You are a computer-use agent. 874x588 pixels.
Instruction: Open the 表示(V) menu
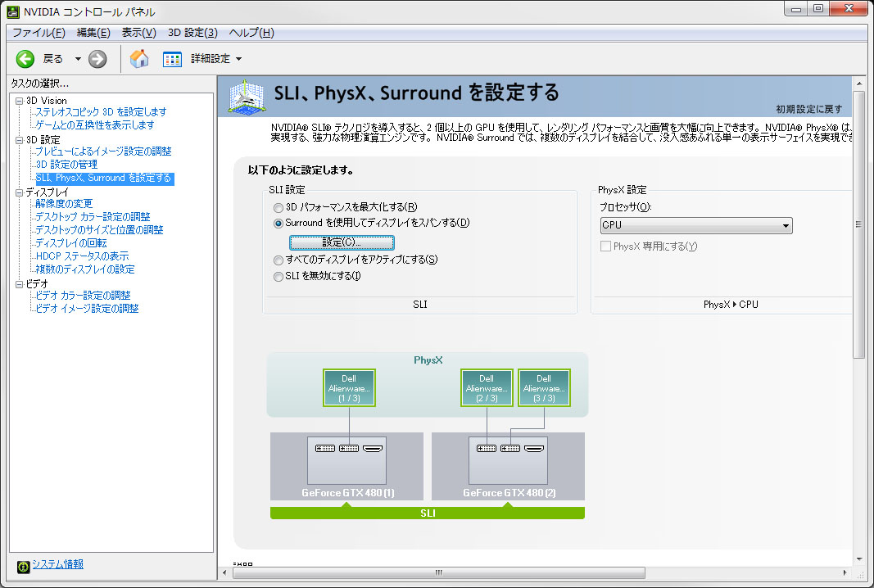pyautogui.click(x=138, y=32)
